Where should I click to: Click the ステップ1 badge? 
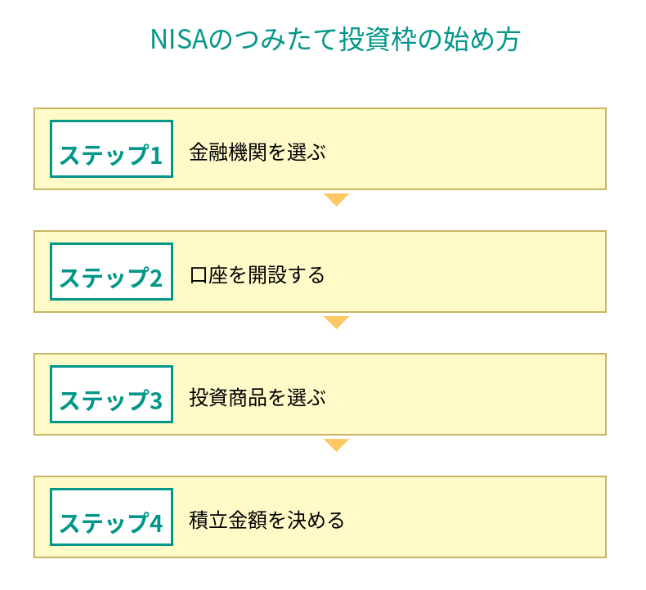tap(111, 150)
